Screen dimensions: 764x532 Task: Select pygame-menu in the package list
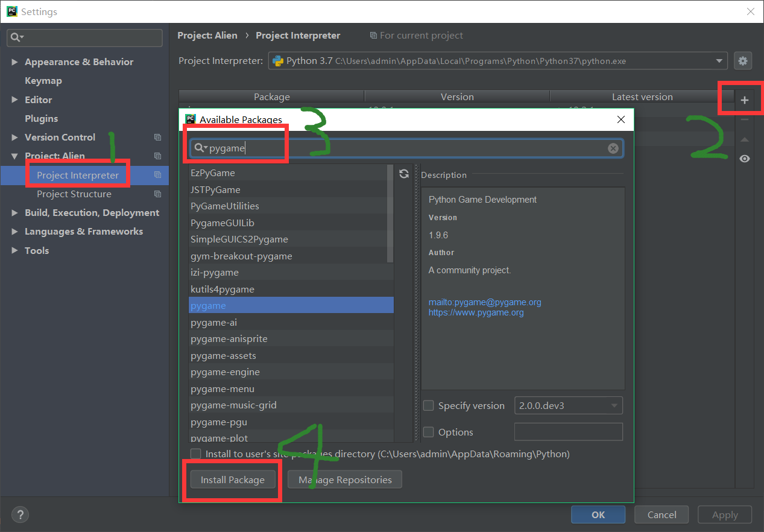291,388
